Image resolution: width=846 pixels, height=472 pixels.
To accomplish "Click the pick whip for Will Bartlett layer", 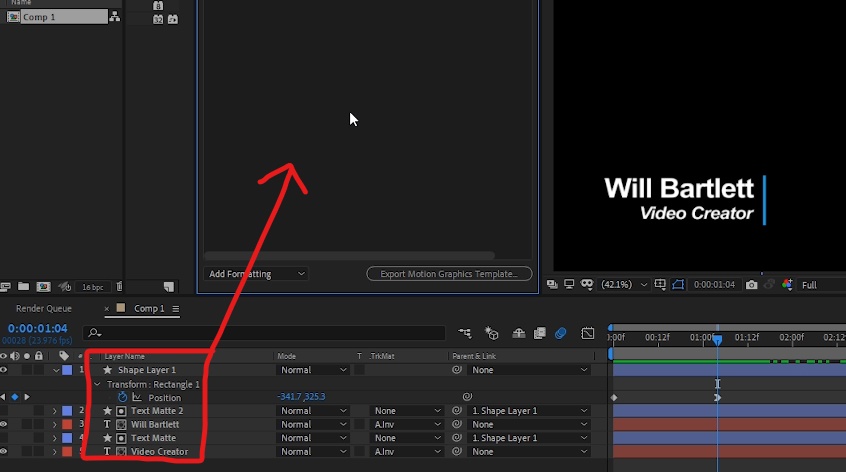I will pyautogui.click(x=456, y=424).
